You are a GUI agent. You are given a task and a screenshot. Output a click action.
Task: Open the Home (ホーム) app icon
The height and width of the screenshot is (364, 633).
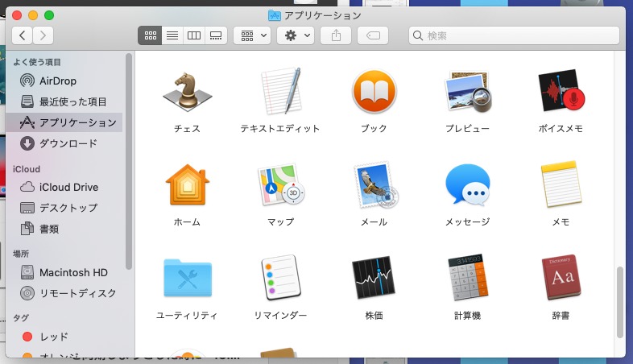[x=188, y=185]
